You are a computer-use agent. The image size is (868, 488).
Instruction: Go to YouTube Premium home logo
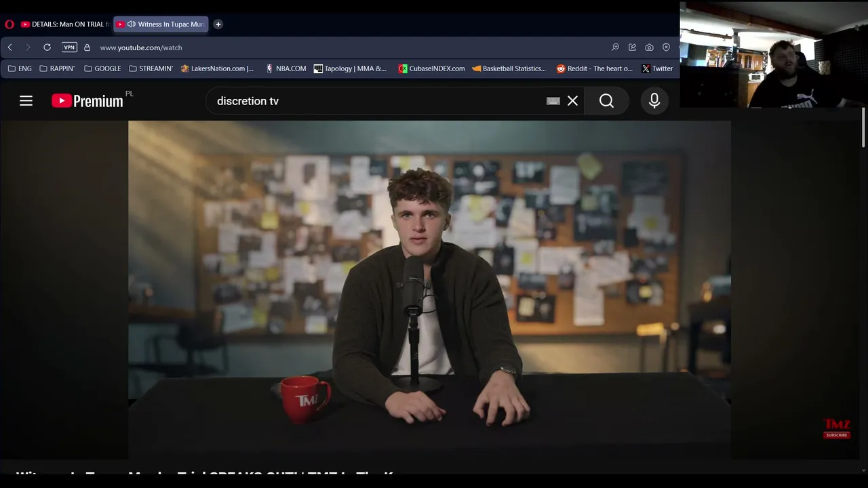click(87, 101)
